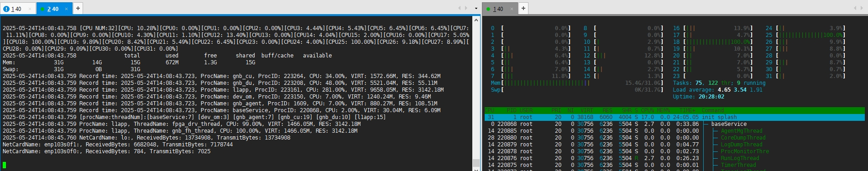Add a new tab in the left pane
This screenshot has height=171, width=868.
[78, 8]
